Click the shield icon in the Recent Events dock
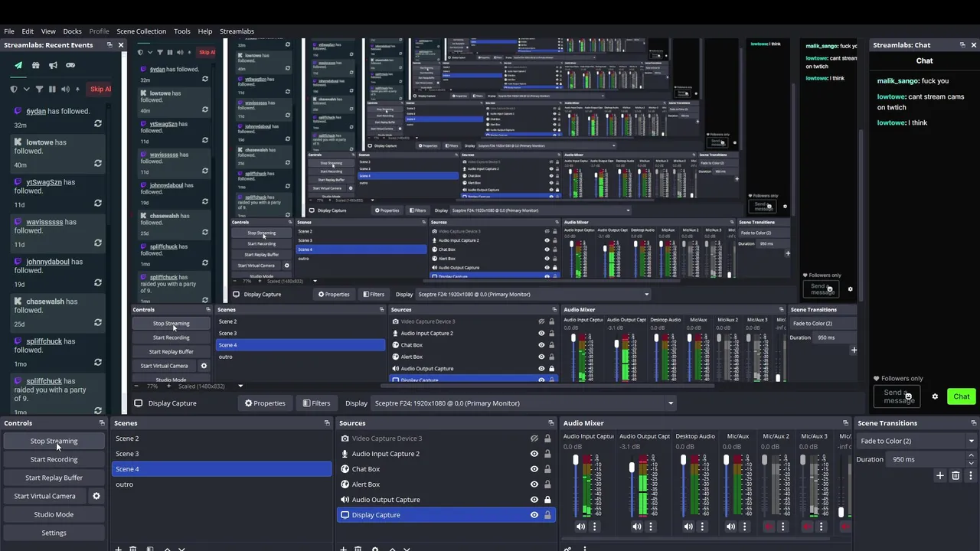The height and width of the screenshot is (551, 980). click(x=14, y=89)
